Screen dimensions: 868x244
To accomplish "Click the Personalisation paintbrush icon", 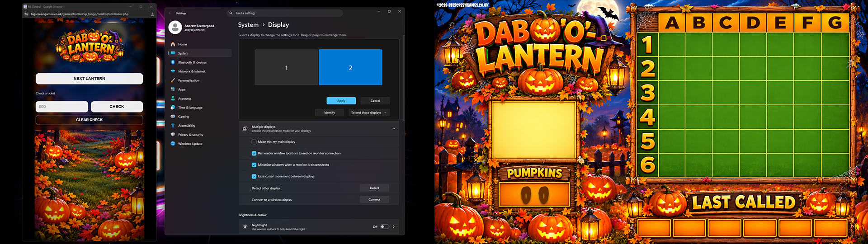I will pyautogui.click(x=173, y=80).
